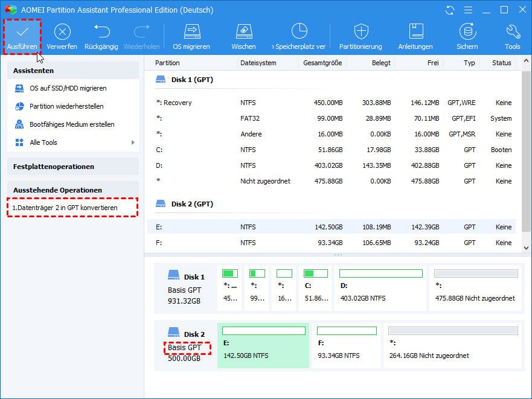Screen dimensions: 532x399
Task: Select the D: partition row
Action: [x=332, y=165]
